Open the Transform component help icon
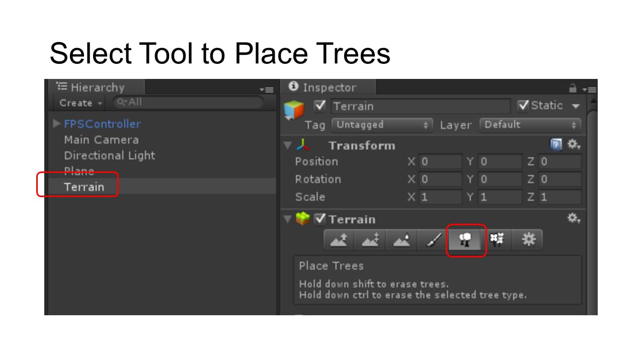The width and height of the screenshot is (644, 362). 556,145
